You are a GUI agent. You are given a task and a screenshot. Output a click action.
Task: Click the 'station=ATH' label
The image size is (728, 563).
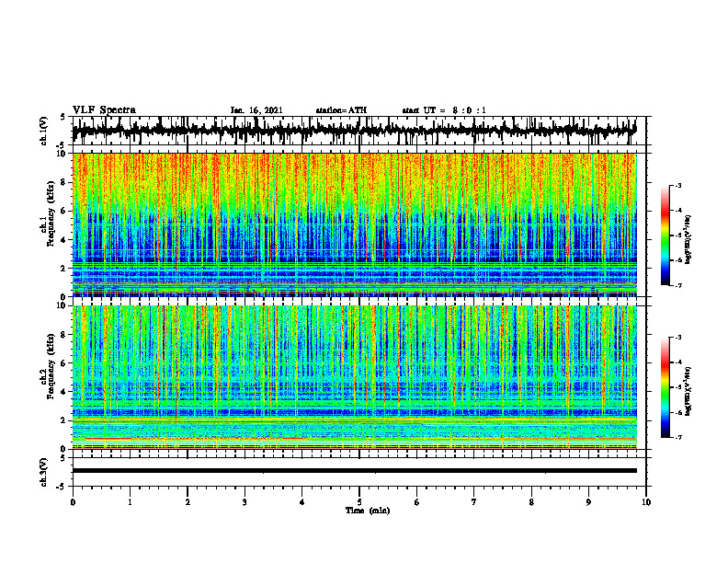(x=341, y=110)
